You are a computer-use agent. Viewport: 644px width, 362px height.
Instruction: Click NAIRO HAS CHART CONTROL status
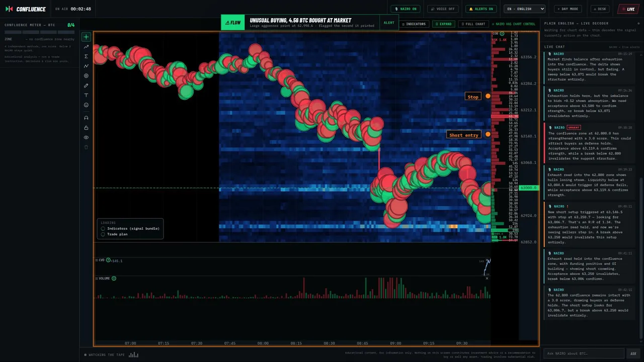(x=514, y=24)
